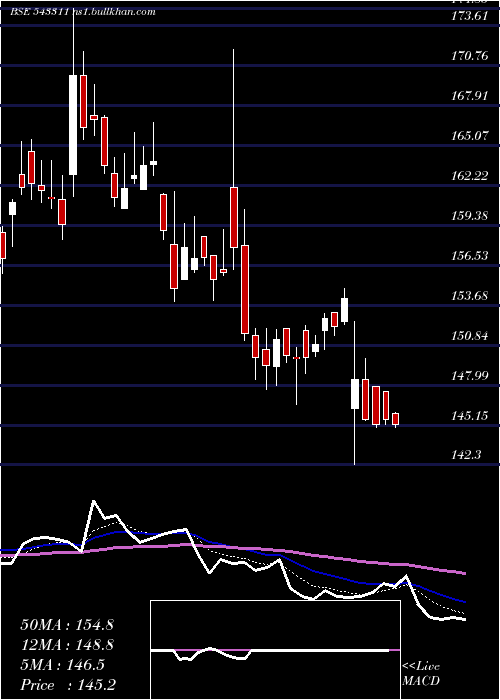Click the 147.99 price axis label
The height and width of the screenshot is (700, 500).
(x=470, y=376)
